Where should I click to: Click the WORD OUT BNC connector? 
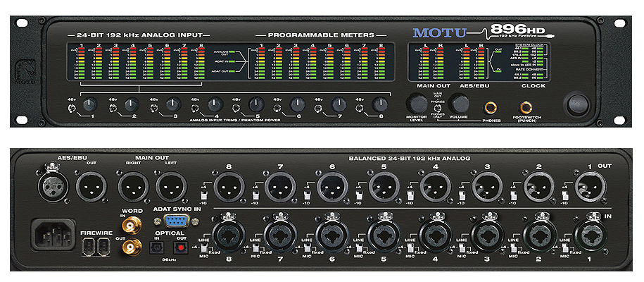tap(131, 246)
